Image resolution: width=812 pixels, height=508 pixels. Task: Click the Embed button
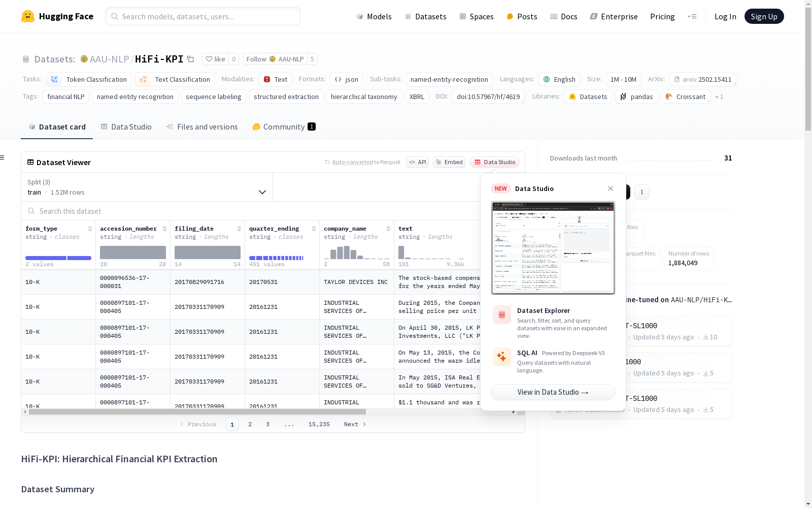449,162
